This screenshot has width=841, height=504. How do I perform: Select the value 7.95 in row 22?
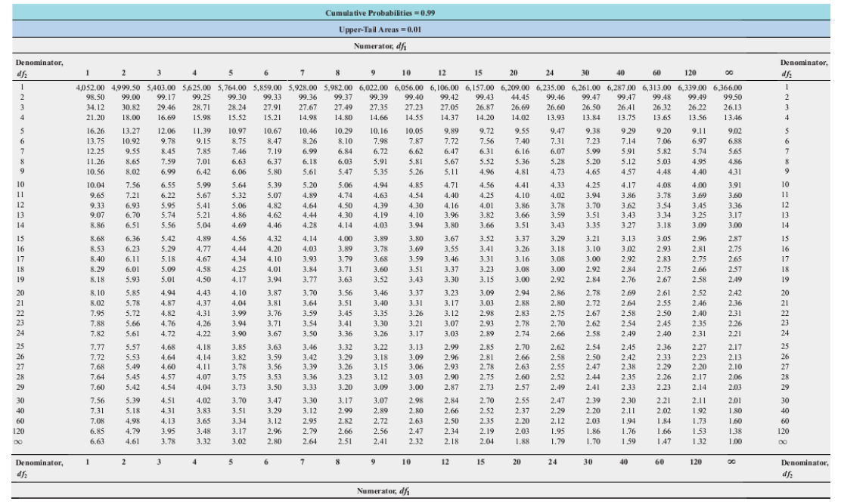[97, 314]
